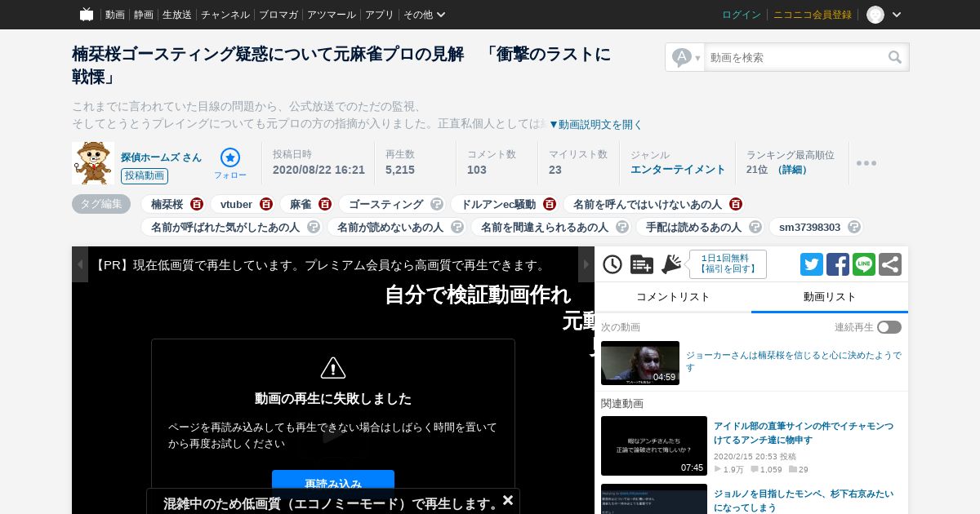Open dictionary icon for vtuber tag
This screenshot has width=980, height=514.
point(266,204)
